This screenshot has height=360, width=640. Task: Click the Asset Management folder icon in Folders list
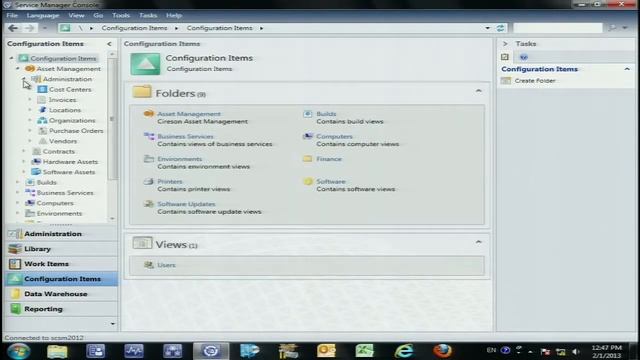coord(149,114)
